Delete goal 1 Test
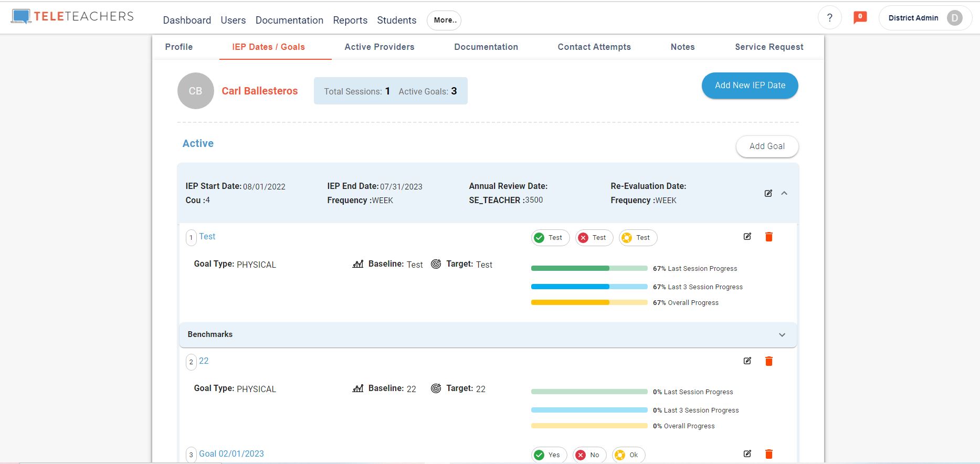The width and height of the screenshot is (980, 464). 769,237
